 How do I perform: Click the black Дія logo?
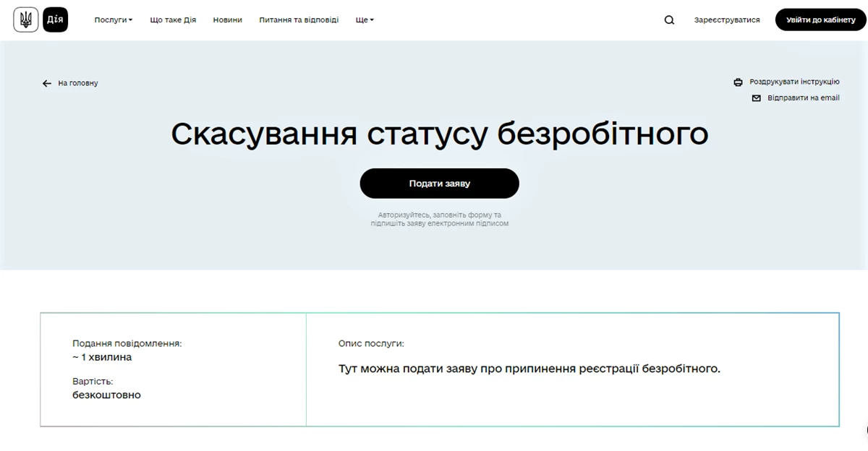coord(55,20)
